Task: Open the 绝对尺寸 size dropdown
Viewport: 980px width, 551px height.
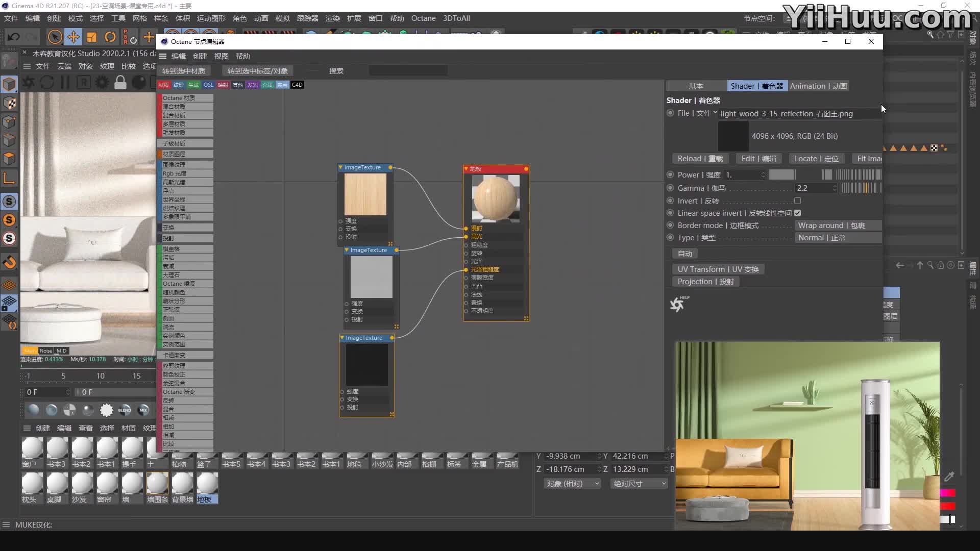Action: [x=639, y=484]
